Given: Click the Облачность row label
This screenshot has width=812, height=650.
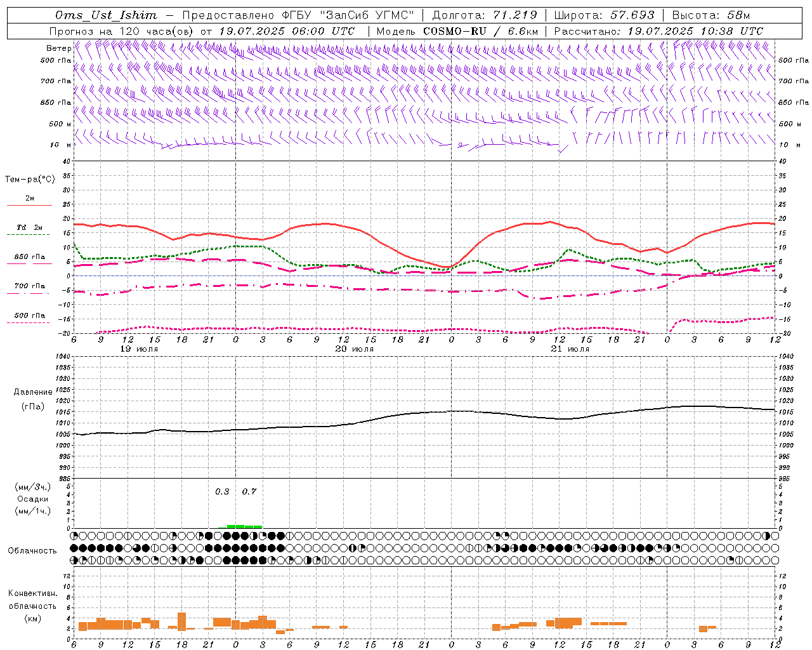Looking at the screenshot, I should pos(32,551).
